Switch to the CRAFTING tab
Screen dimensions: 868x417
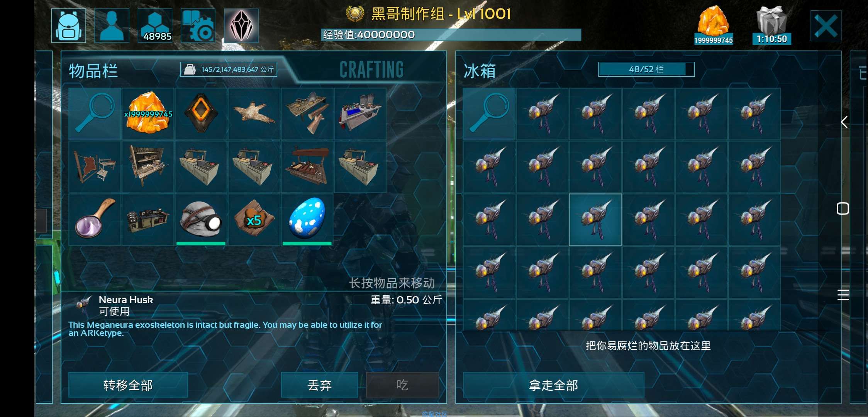pos(371,70)
